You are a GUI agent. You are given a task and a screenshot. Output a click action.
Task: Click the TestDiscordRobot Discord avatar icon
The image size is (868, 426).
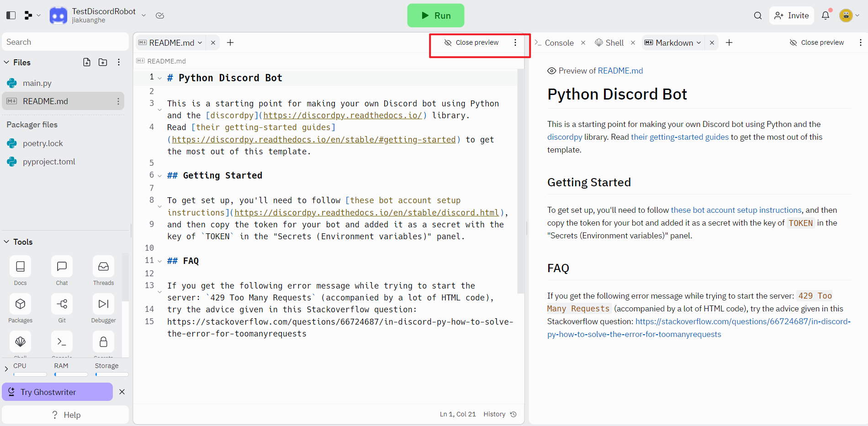point(58,16)
